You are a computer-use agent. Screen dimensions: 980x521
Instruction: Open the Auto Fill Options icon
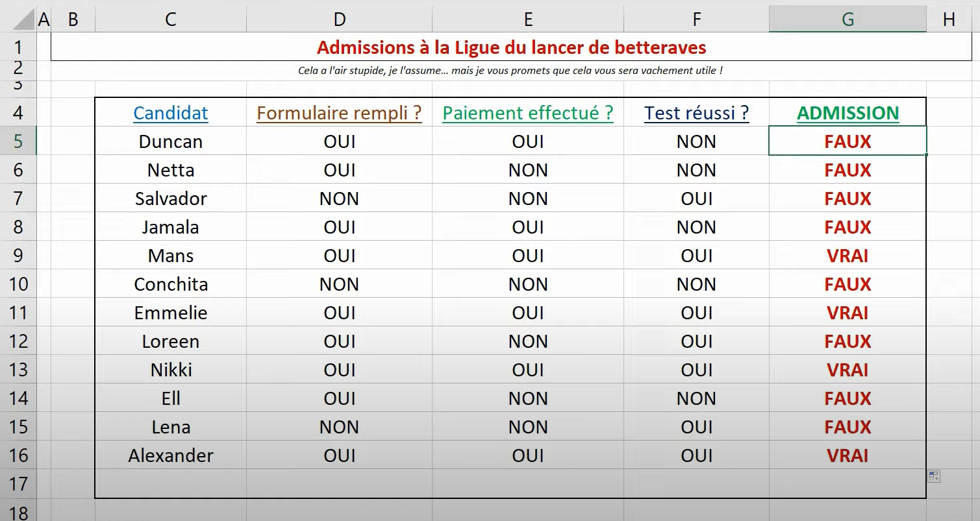934,476
